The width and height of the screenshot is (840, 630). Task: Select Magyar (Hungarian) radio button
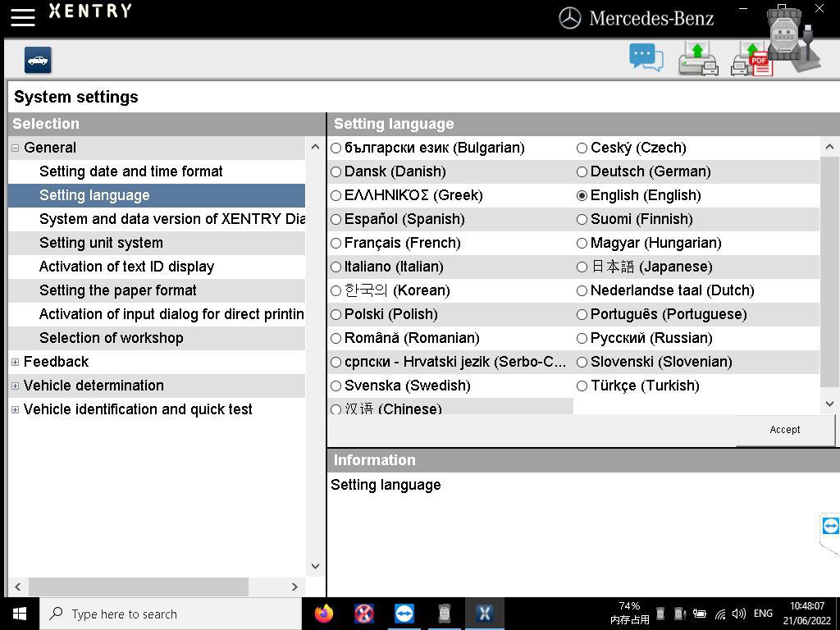click(582, 243)
